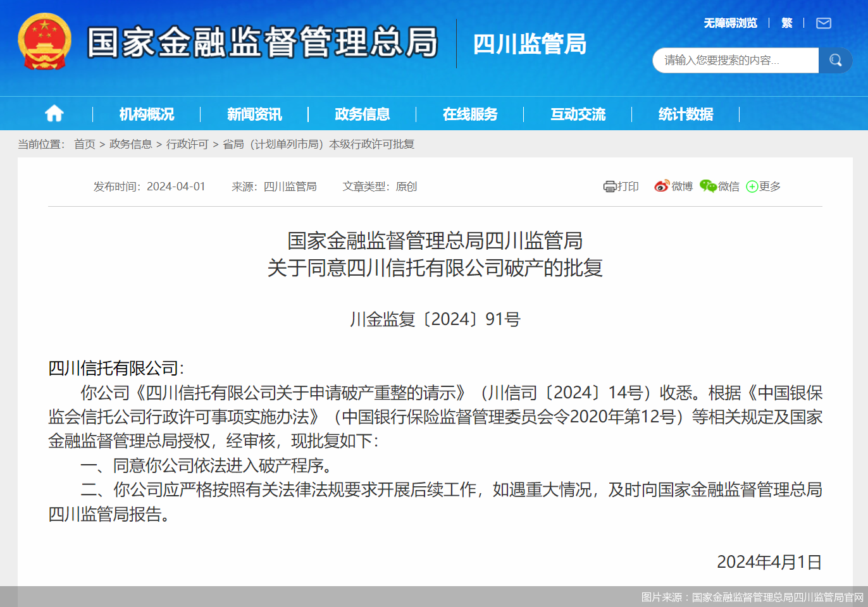Share via the Weibo icon
Image resolution: width=868 pixels, height=607 pixels.
pyautogui.click(x=662, y=186)
